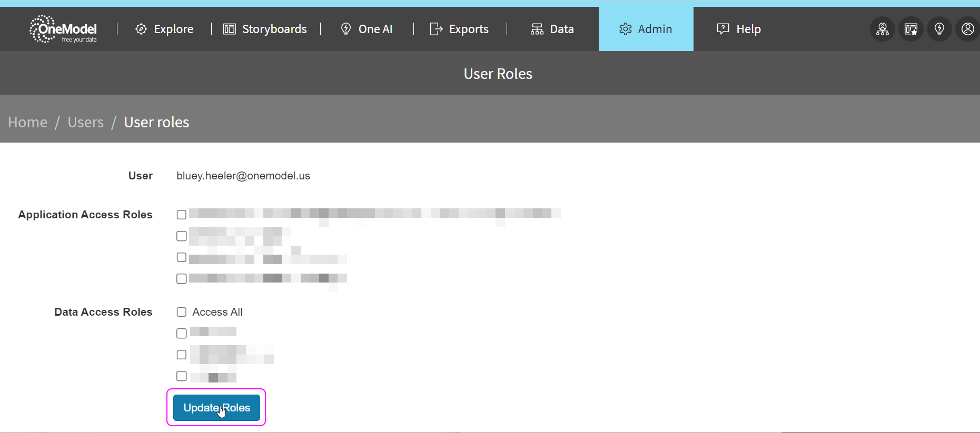Go to Users breadcrumb link
Viewport: 980px width, 433px height.
[86, 122]
